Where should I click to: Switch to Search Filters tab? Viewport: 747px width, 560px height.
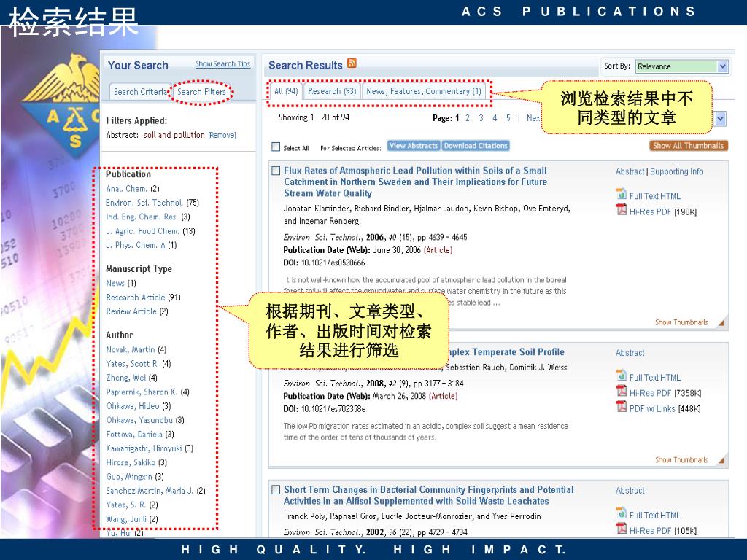[x=201, y=92]
